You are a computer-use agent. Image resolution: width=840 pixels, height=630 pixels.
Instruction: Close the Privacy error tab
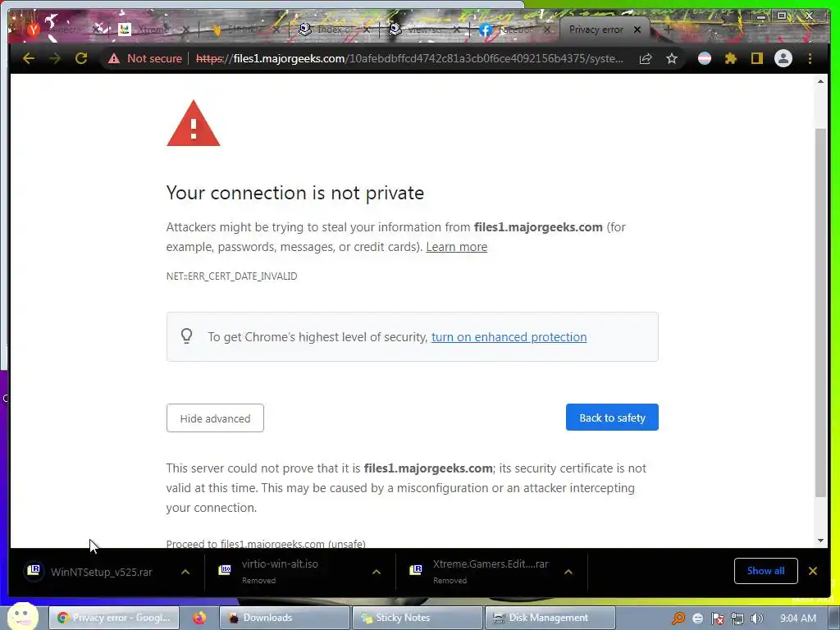[x=637, y=30]
